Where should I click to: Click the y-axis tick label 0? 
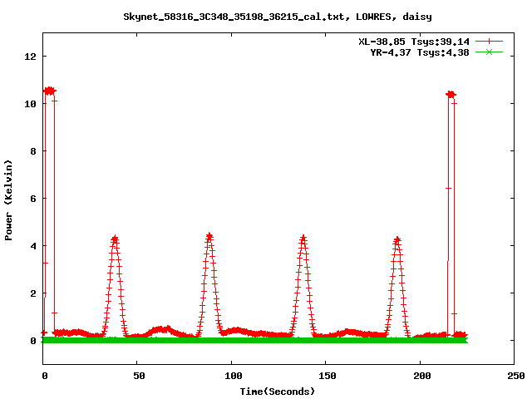[33, 341]
